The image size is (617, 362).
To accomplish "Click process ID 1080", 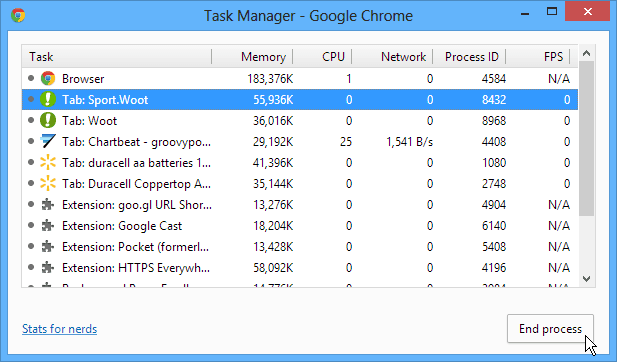I will [x=494, y=163].
